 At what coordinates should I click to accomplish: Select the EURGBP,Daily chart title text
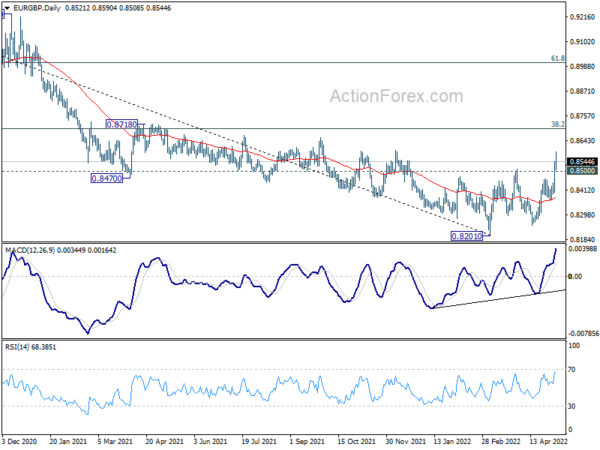pyautogui.click(x=37, y=8)
